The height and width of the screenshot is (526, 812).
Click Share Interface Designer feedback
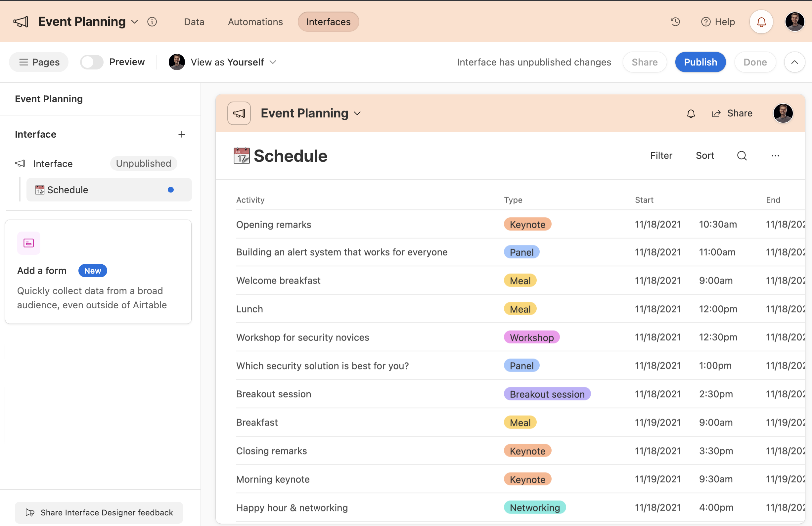[x=99, y=512]
